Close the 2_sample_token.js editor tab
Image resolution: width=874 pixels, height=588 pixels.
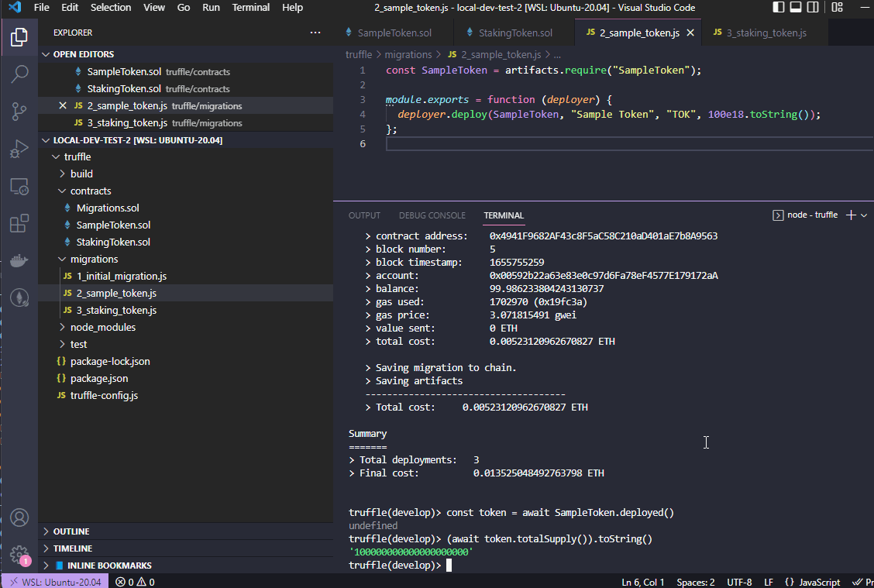coord(690,33)
